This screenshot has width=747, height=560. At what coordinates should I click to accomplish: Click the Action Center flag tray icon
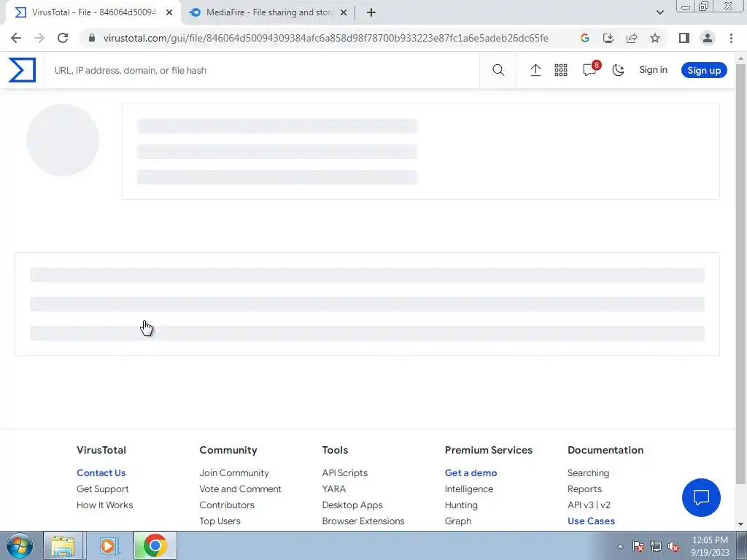pyautogui.click(x=638, y=546)
